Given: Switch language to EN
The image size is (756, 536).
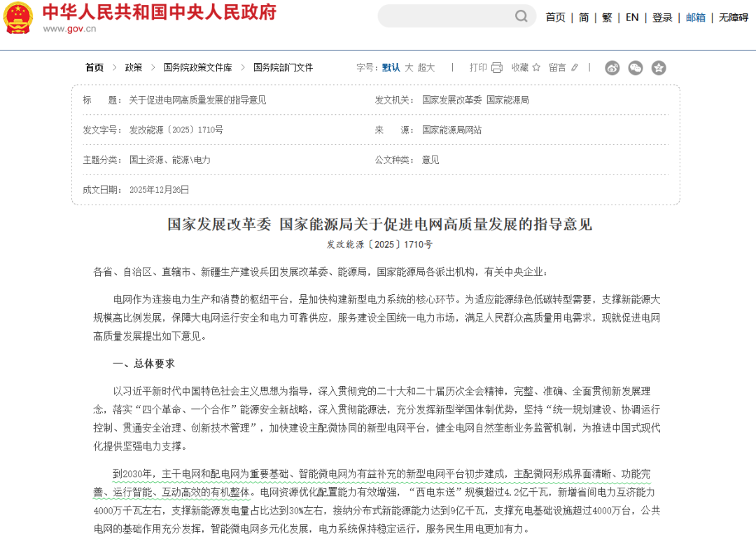Looking at the screenshot, I should (632, 18).
